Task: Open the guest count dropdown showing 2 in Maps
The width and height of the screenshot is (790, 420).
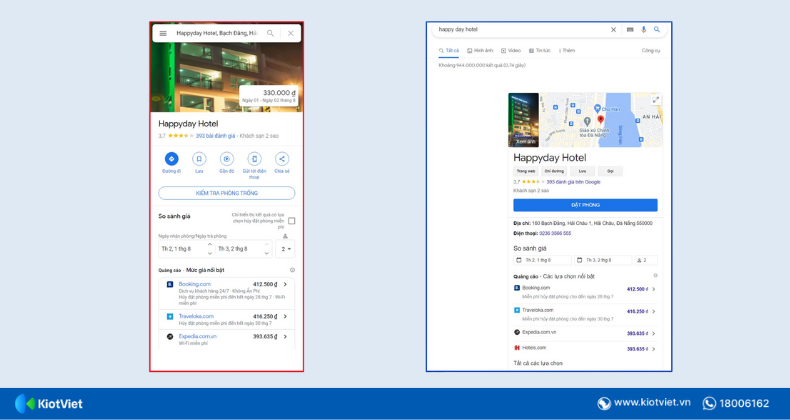Action: pos(285,249)
